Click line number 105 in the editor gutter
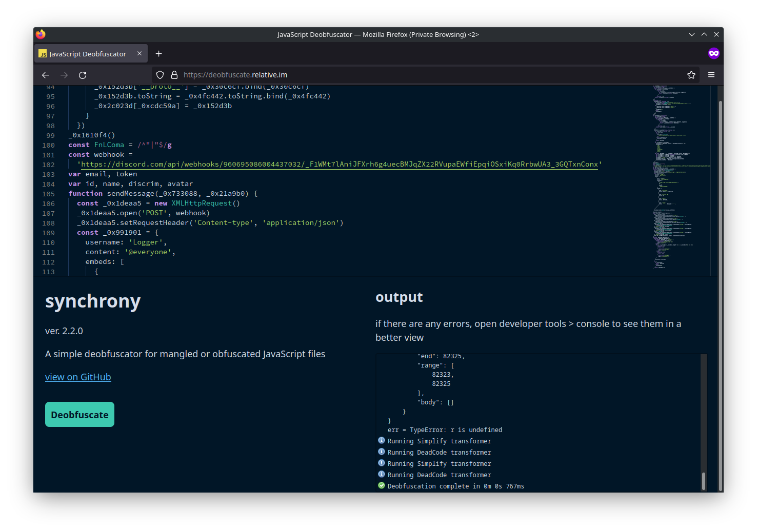Viewport: 757px width, 532px height. point(49,194)
